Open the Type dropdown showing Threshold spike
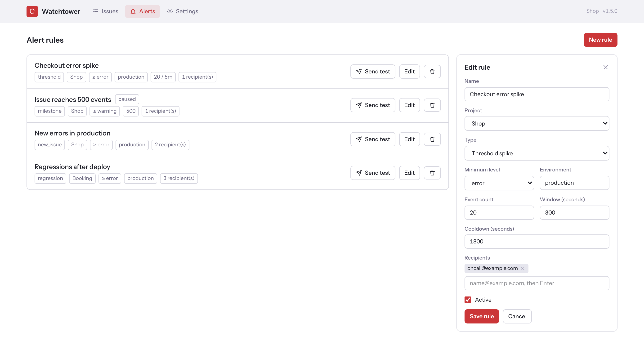 (x=537, y=153)
